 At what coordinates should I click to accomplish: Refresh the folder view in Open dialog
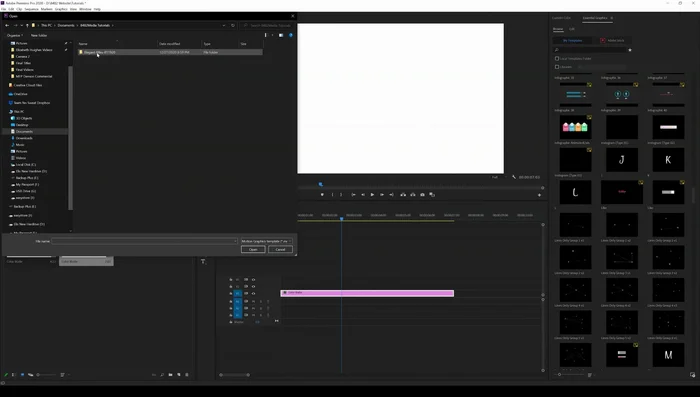[x=233, y=25]
